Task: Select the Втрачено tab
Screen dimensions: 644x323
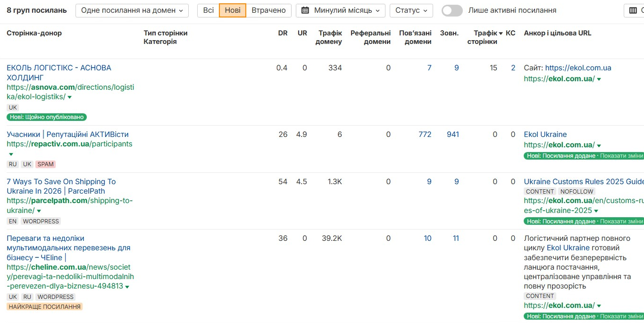Action: (x=268, y=10)
